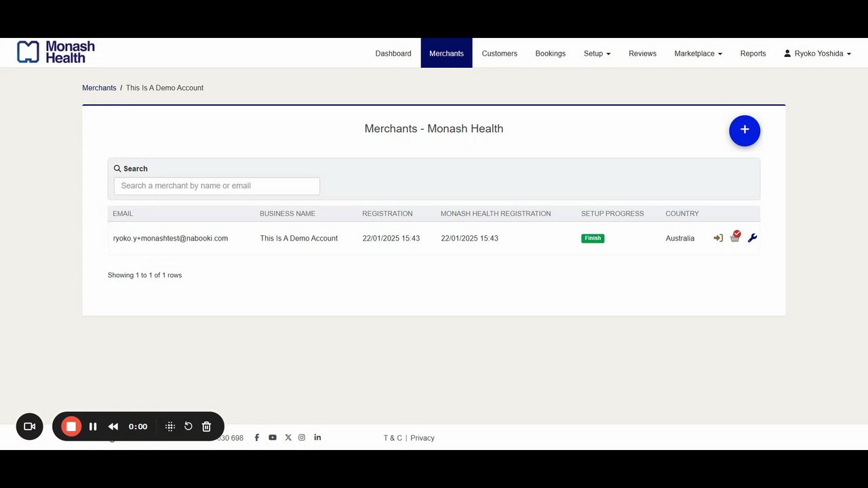
Task: Delete recording with the trash icon
Action: point(207,426)
